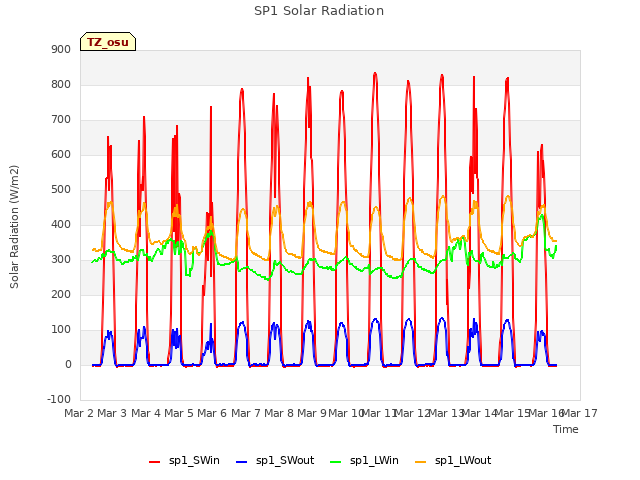Click the Mar 15 orange LWout peak
This screenshot has height=480, width=640.
point(508,197)
